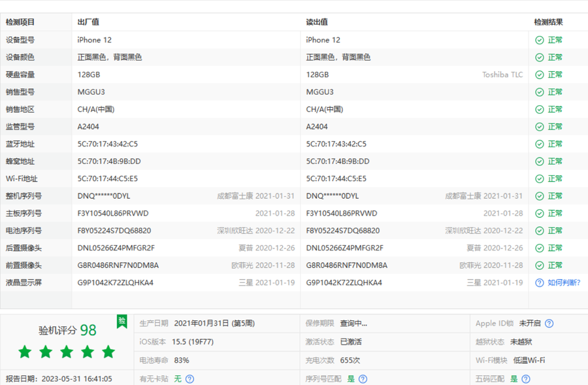Click the 读出值 column header
The width and height of the screenshot is (588, 385).
(317, 22)
